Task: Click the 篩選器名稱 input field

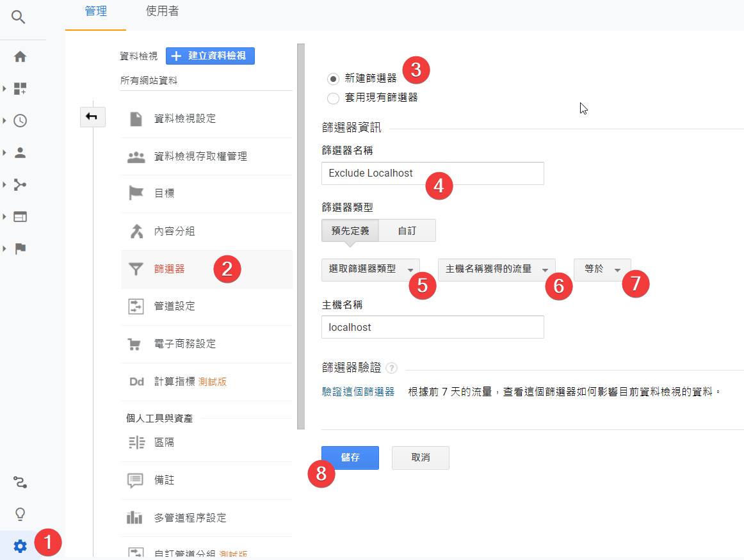Action: click(432, 173)
